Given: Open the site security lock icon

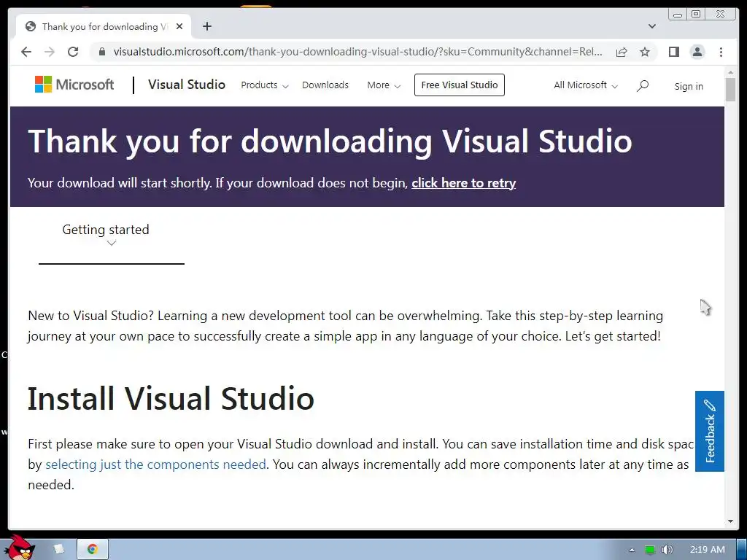Looking at the screenshot, I should (x=101, y=52).
